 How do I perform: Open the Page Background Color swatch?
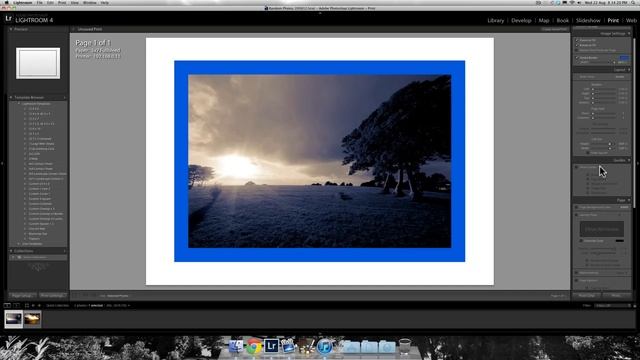pyautogui.click(x=624, y=207)
